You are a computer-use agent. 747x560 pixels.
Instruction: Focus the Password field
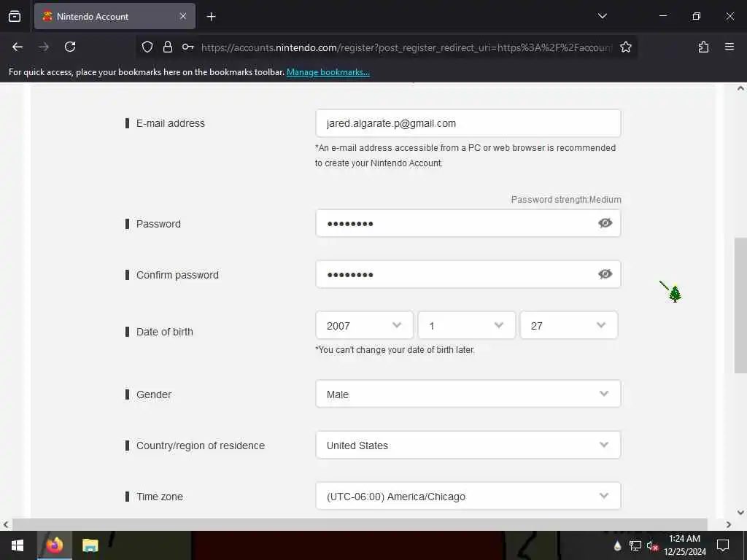[468, 223]
